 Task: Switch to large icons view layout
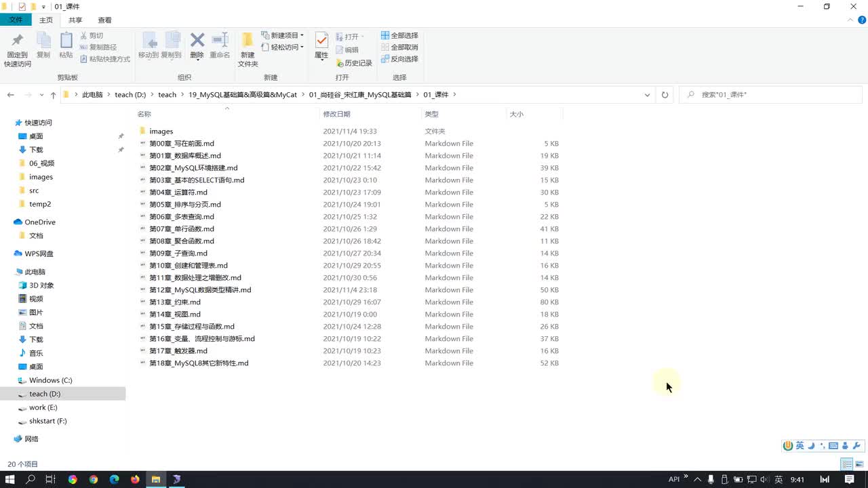(x=859, y=464)
